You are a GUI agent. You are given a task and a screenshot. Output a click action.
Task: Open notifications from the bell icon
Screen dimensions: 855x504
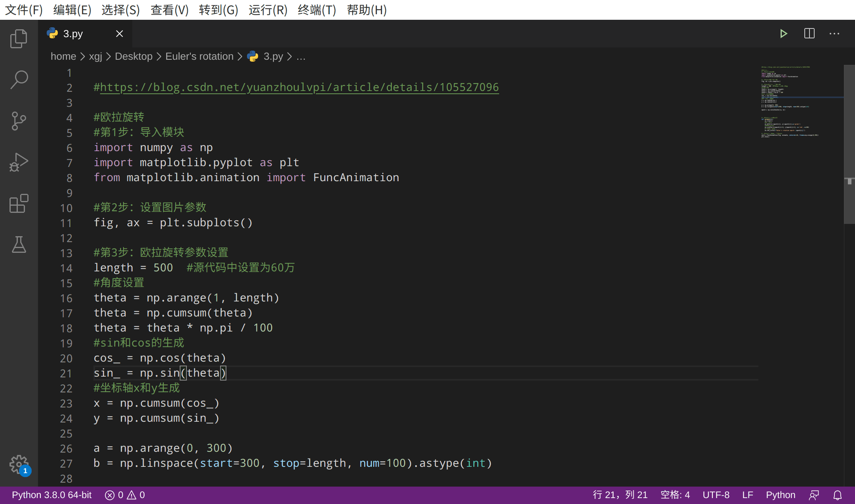(x=838, y=495)
